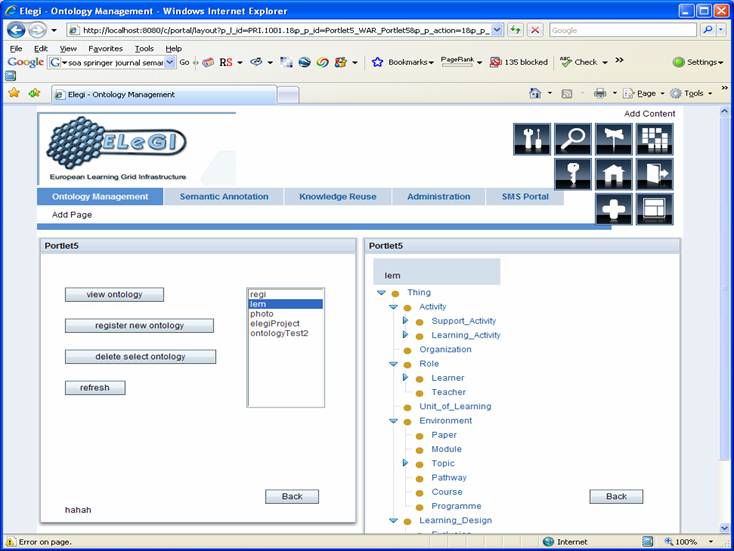Click the Organization tree item
Image resolution: width=734 pixels, height=551 pixels.
445,349
